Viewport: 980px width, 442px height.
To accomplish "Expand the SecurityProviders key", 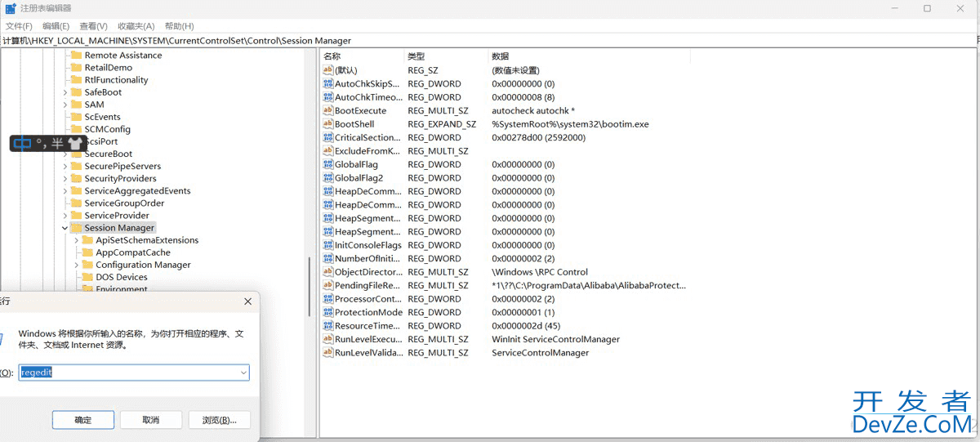I will pyautogui.click(x=65, y=178).
